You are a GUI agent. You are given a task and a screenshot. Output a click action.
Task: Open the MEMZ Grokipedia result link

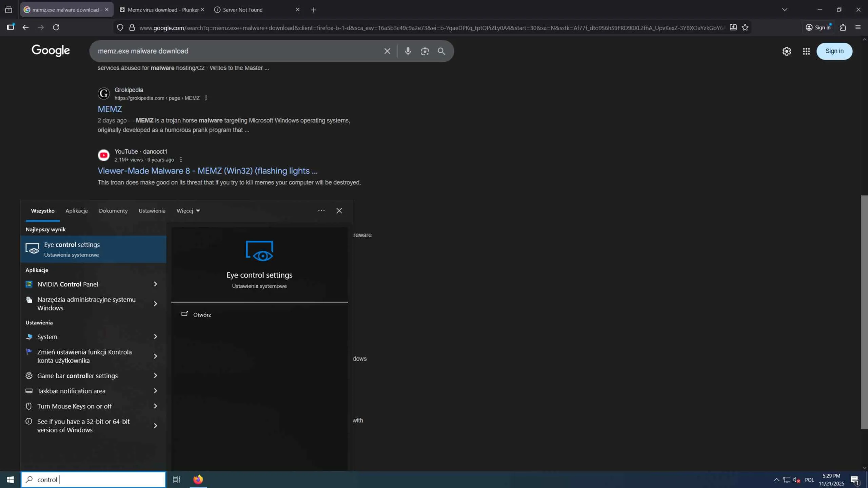[110, 109]
